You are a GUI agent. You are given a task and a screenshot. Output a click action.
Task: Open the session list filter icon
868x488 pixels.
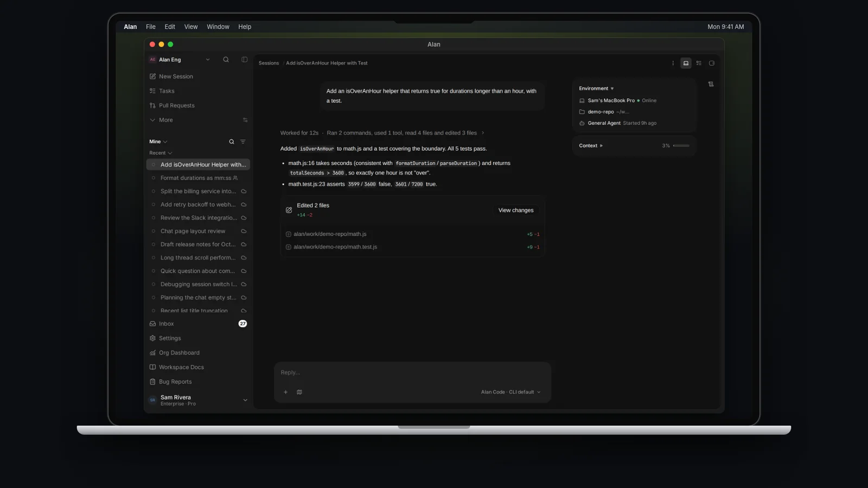(243, 142)
